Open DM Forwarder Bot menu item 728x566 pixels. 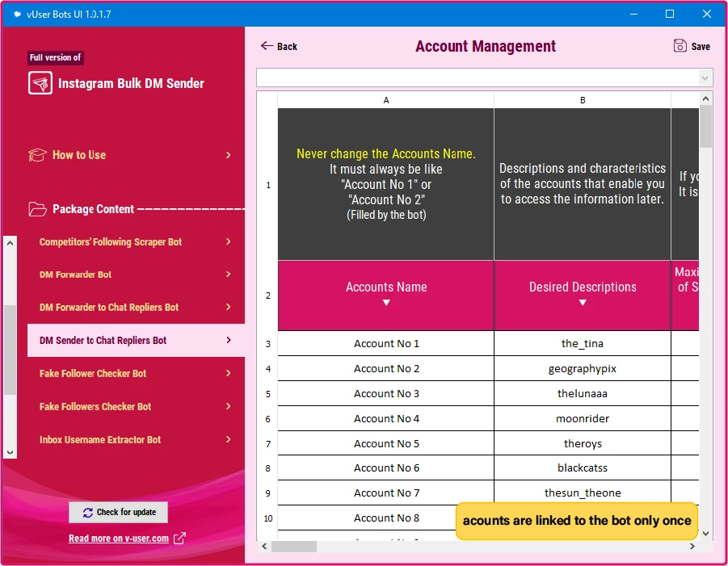(x=136, y=275)
